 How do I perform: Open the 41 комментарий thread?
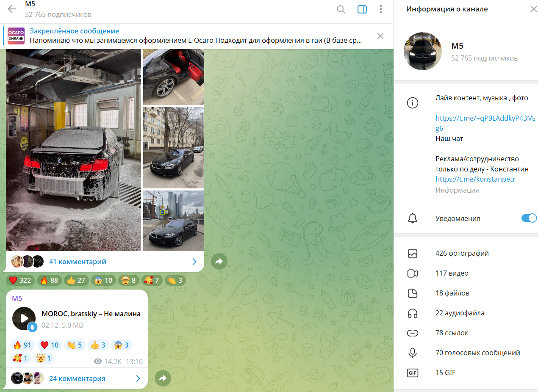click(78, 262)
